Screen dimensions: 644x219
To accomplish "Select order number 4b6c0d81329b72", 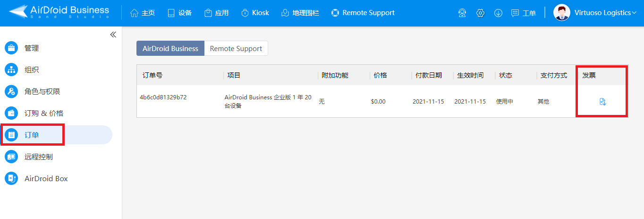I will [163, 97].
